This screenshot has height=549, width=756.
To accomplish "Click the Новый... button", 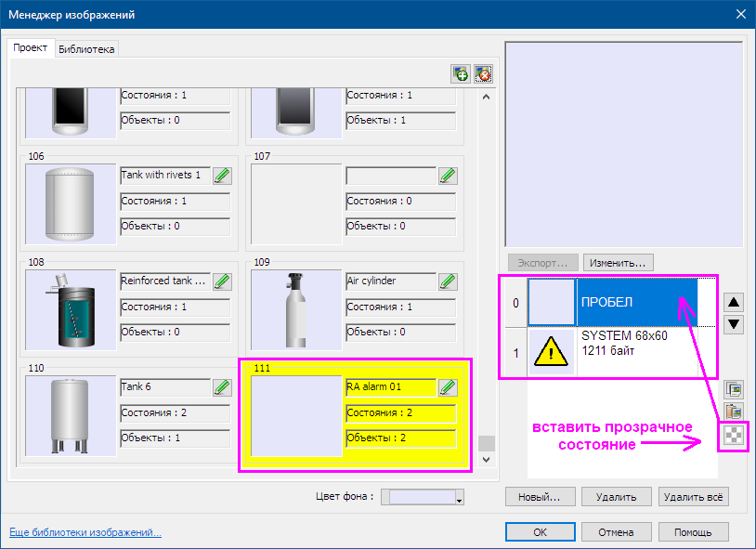I will tap(540, 497).
